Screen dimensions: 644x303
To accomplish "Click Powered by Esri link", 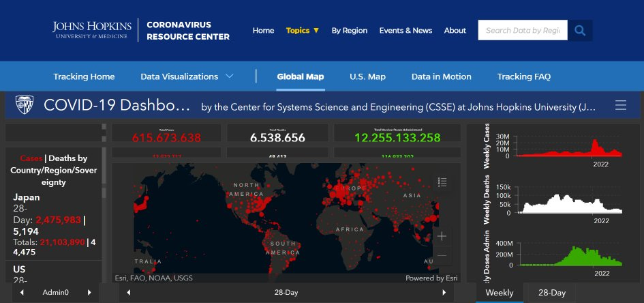I will (431, 278).
